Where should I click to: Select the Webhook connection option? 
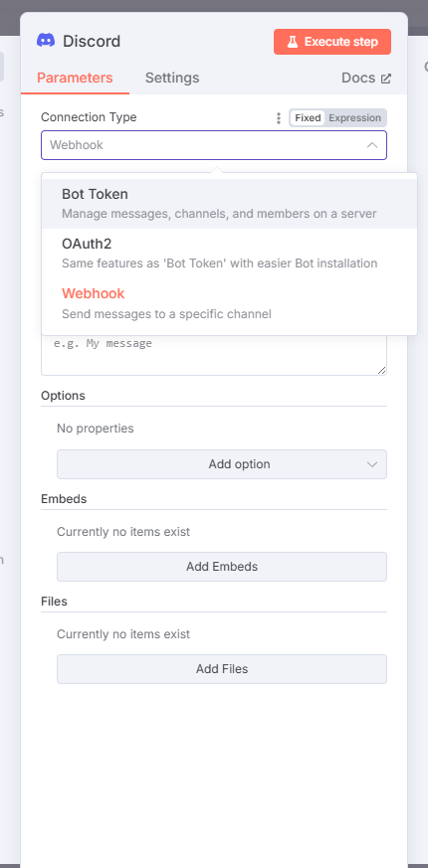[229, 303]
